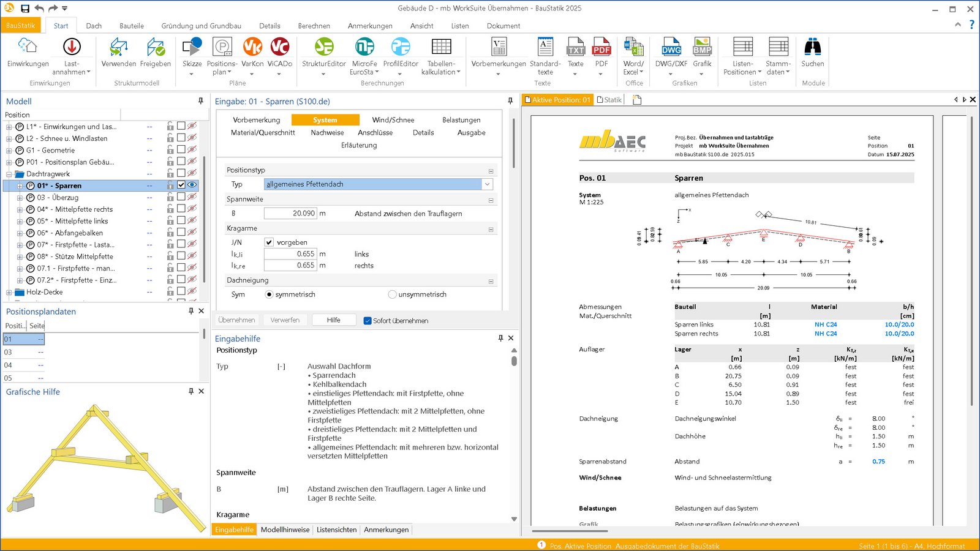Open the Nachweise section
The image size is (980, 551).
[327, 132]
